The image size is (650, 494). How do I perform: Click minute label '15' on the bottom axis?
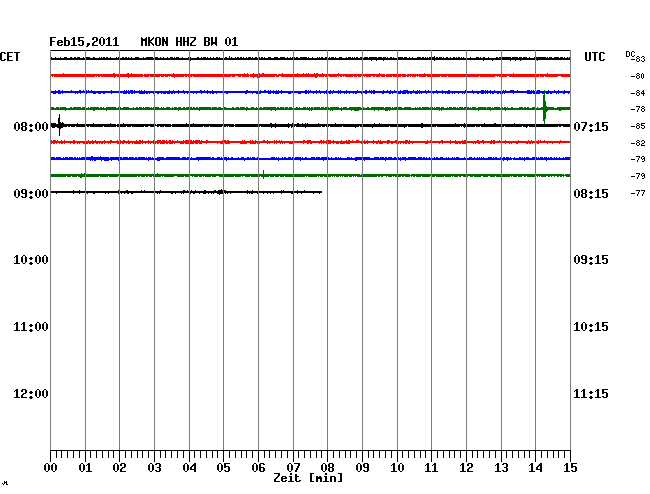(x=570, y=468)
